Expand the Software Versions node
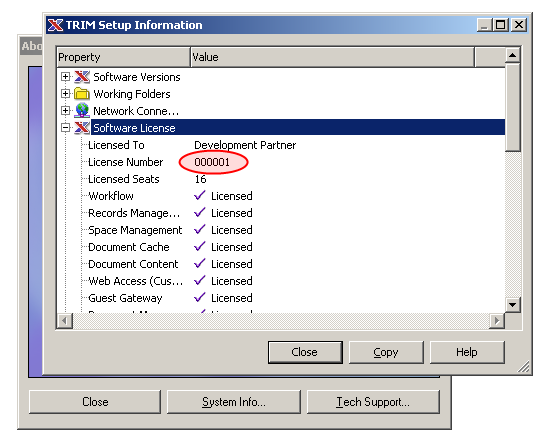Screen dimensions: 543x437 65,77
